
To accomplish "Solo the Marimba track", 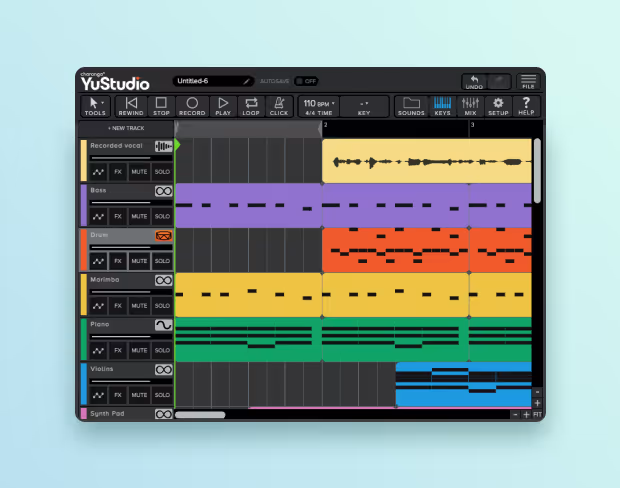I will pyautogui.click(x=162, y=306).
